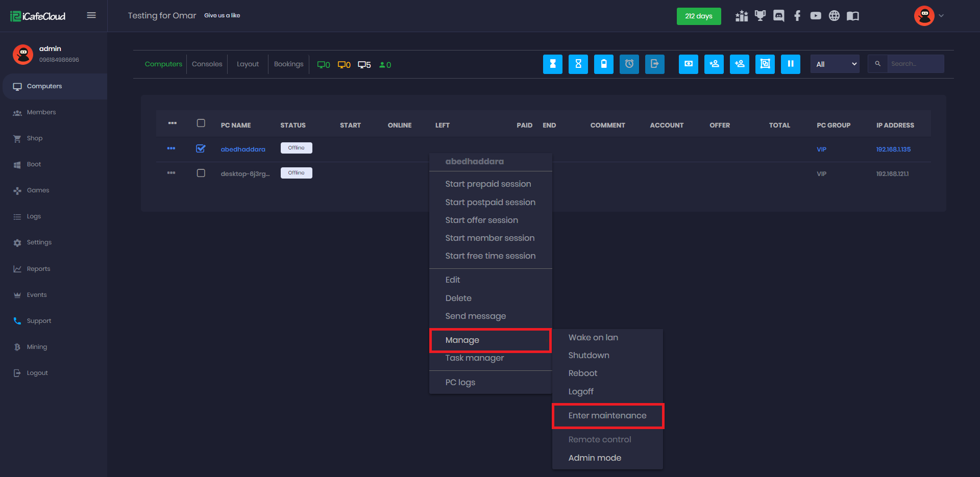Open the All filter dropdown
980x477 pixels.
835,64
